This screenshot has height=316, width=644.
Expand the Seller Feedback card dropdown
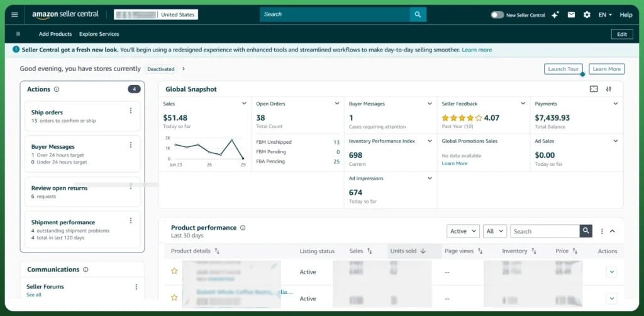tap(523, 104)
